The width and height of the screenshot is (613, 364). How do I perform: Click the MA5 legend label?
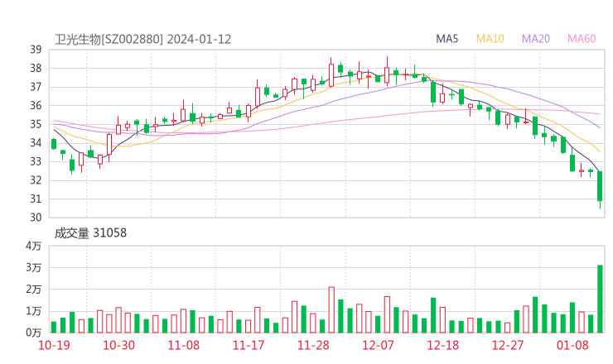click(446, 39)
